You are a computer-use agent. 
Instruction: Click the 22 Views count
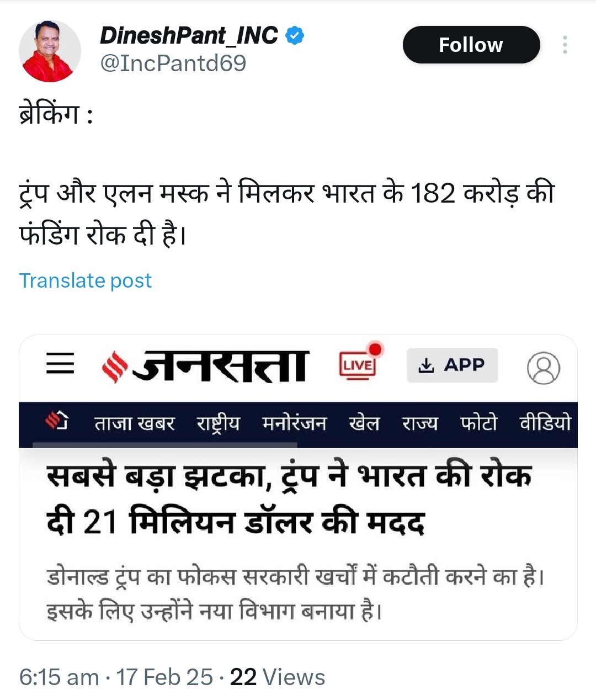click(278, 677)
